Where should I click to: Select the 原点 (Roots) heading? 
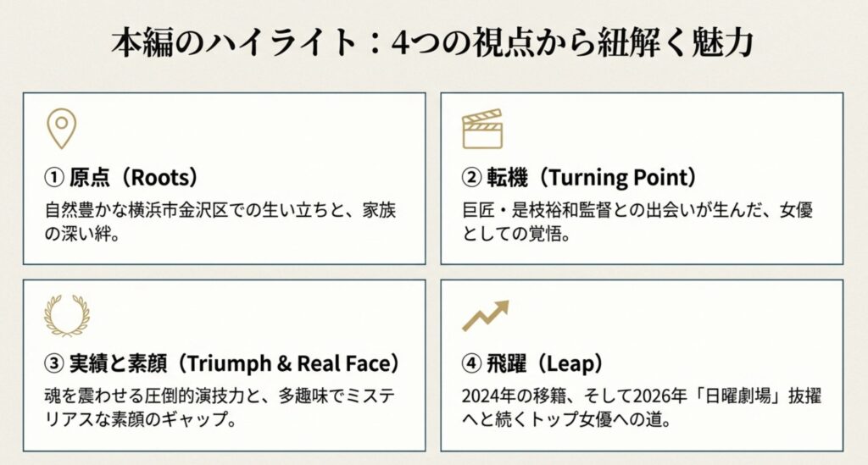[x=121, y=178]
